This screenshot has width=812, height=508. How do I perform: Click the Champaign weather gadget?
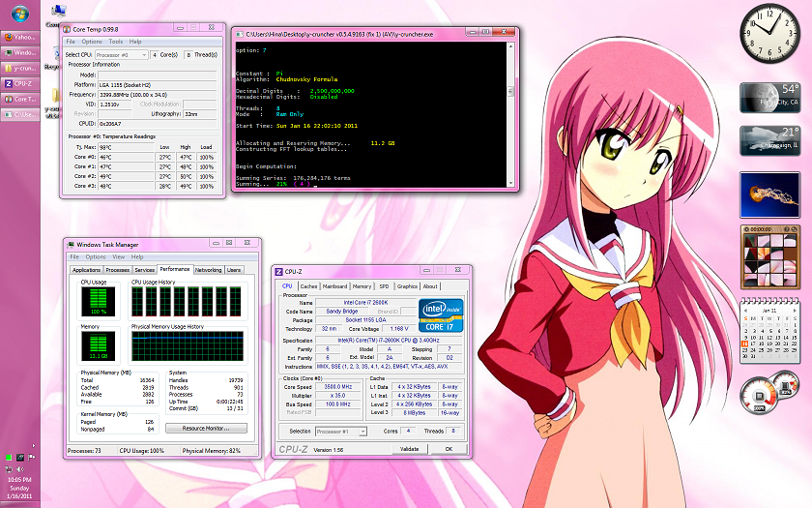(768, 142)
